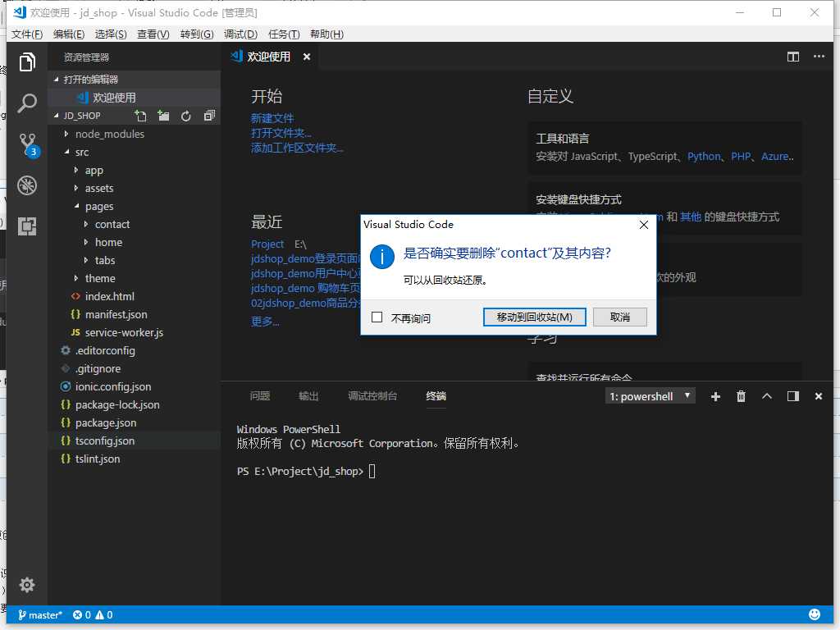
Task: Open tsconfig.json in explorer
Action: (x=104, y=441)
